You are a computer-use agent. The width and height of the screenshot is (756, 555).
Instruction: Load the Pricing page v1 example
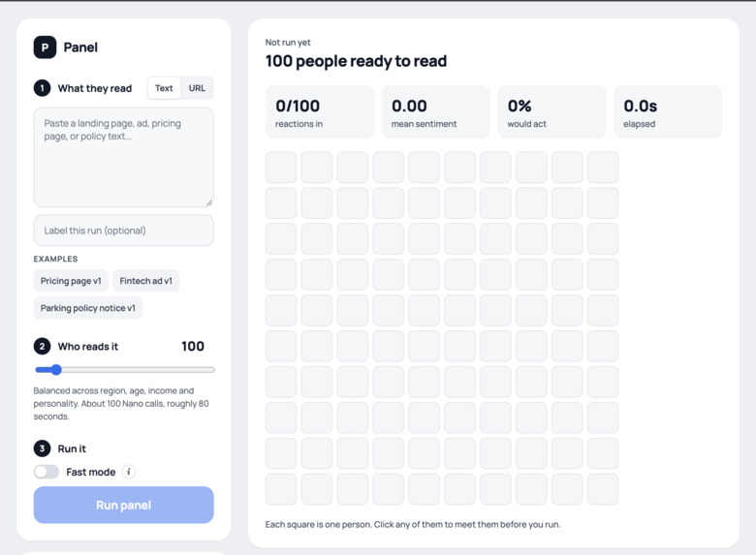(71, 281)
